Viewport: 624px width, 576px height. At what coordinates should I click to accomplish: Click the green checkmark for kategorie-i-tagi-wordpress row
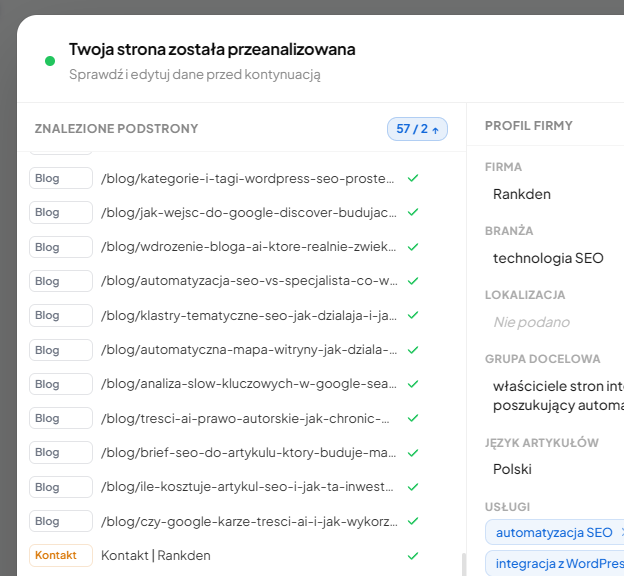(x=413, y=179)
